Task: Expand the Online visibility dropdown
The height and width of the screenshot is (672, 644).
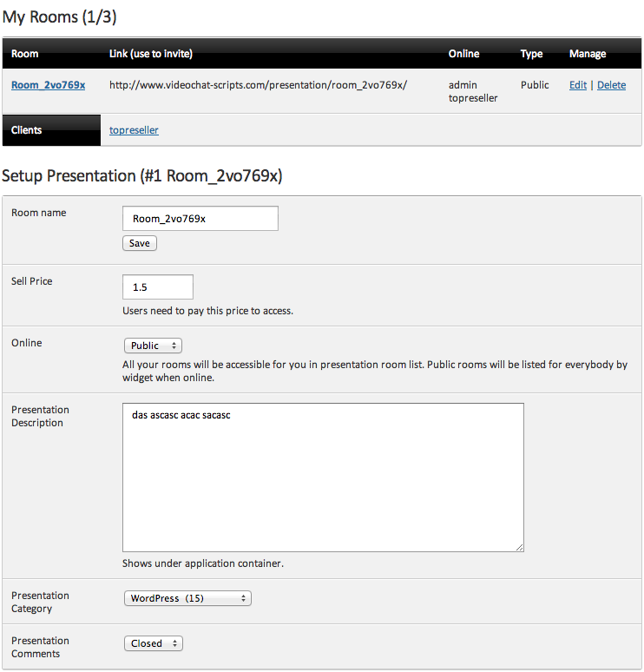Action: tap(153, 346)
